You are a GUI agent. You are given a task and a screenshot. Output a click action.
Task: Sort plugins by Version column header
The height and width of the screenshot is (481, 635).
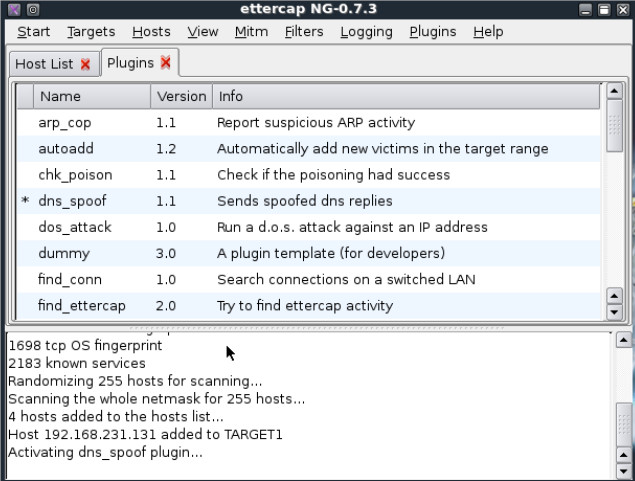pyautogui.click(x=181, y=96)
